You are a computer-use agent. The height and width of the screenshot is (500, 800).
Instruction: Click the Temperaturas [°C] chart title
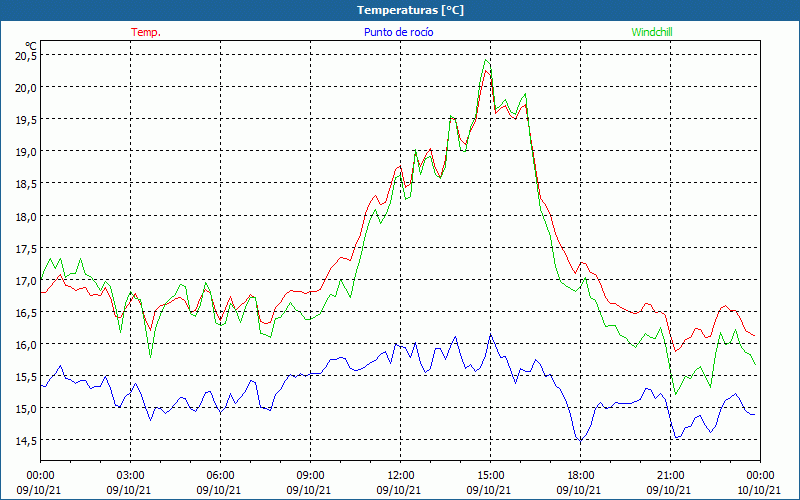coord(410,10)
